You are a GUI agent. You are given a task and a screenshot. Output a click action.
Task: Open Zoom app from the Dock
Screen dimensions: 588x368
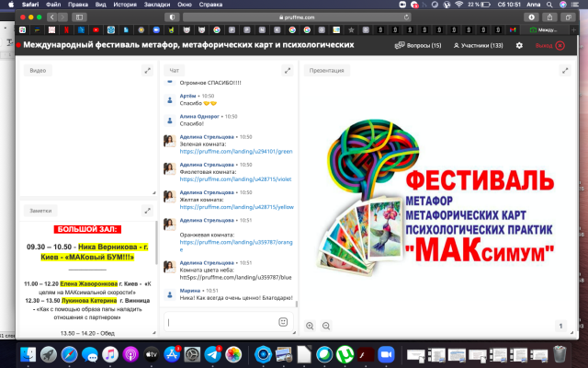[x=386, y=355]
